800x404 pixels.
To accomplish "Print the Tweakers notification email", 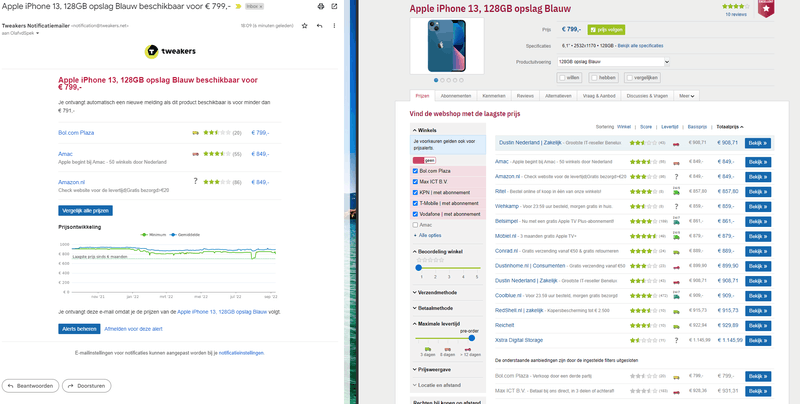I will tap(320, 6).
